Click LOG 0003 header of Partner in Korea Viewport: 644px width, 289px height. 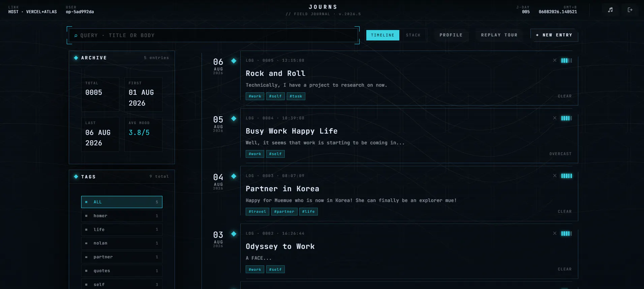pos(275,176)
